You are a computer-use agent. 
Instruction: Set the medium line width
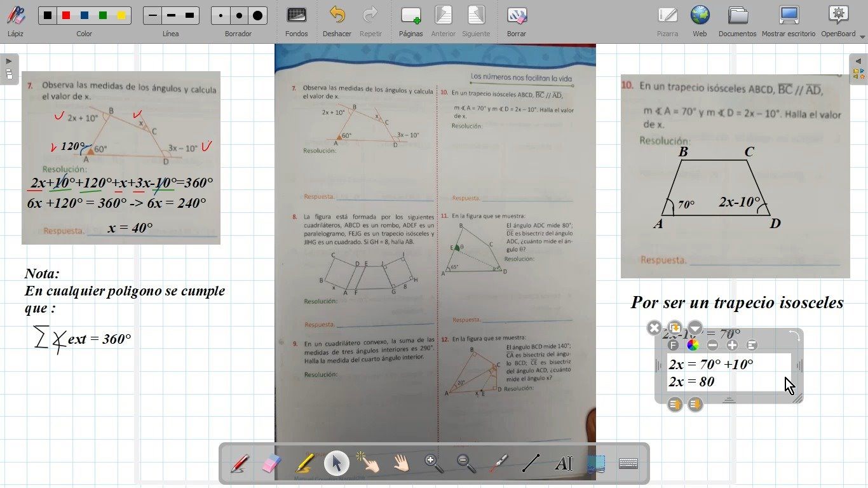(x=171, y=15)
